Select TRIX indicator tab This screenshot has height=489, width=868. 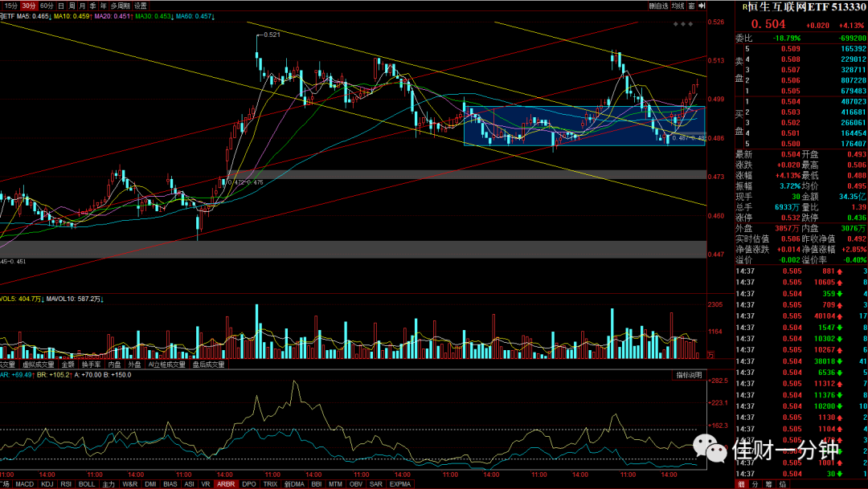point(270,484)
